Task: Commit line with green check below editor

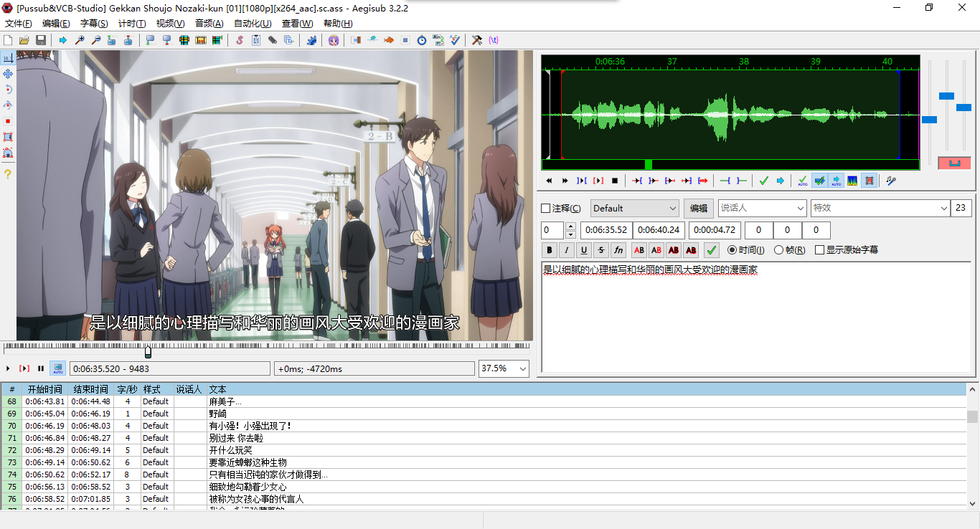Action: pyautogui.click(x=711, y=250)
